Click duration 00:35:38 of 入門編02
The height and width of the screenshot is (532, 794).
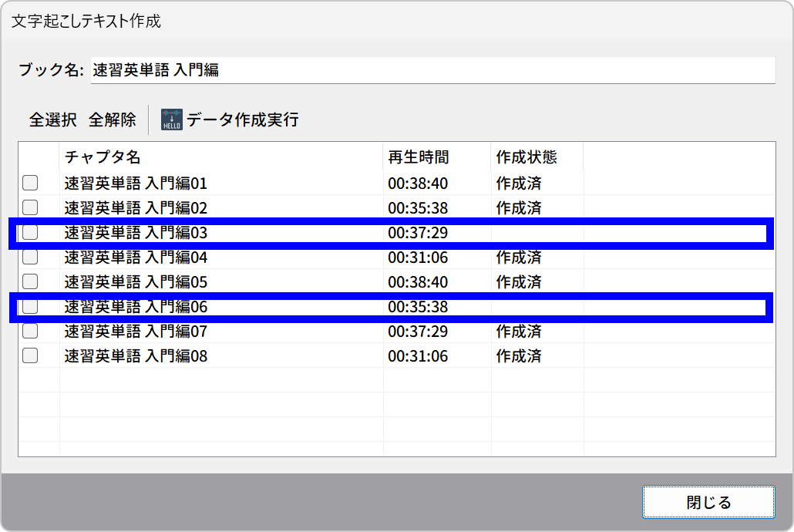pyautogui.click(x=418, y=207)
